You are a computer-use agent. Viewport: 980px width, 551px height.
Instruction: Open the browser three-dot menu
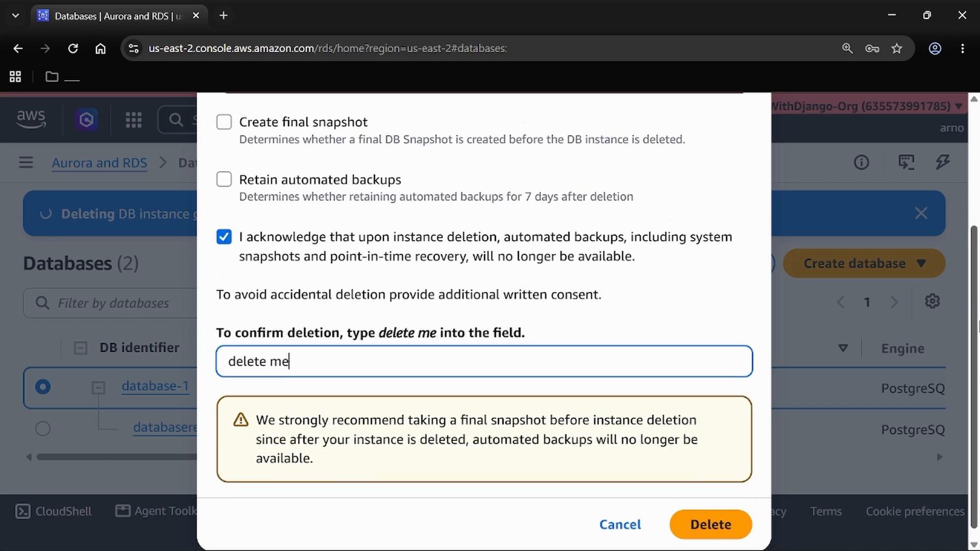tap(963, 48)
